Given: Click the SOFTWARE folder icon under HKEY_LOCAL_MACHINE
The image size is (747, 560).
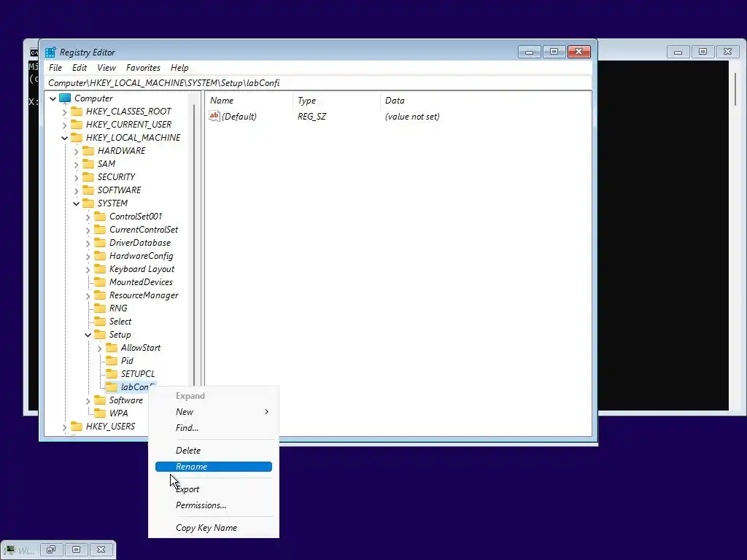Looking at the screenshot, I should tap(88, 190).
